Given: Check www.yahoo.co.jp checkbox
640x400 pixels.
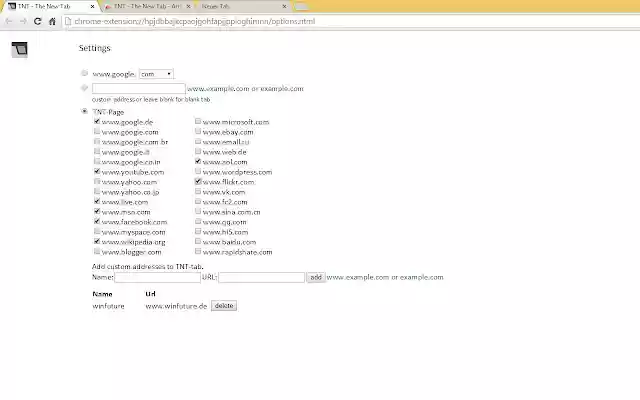Looking at the screenshot, I should coord(97,191).
